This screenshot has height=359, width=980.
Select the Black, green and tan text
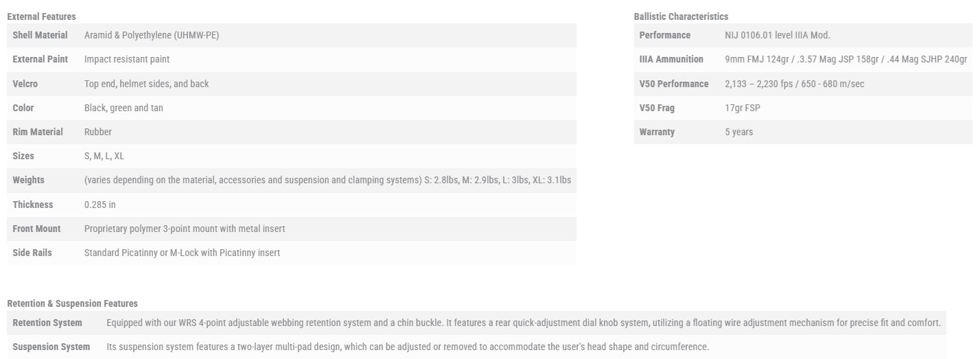point(124,108)
